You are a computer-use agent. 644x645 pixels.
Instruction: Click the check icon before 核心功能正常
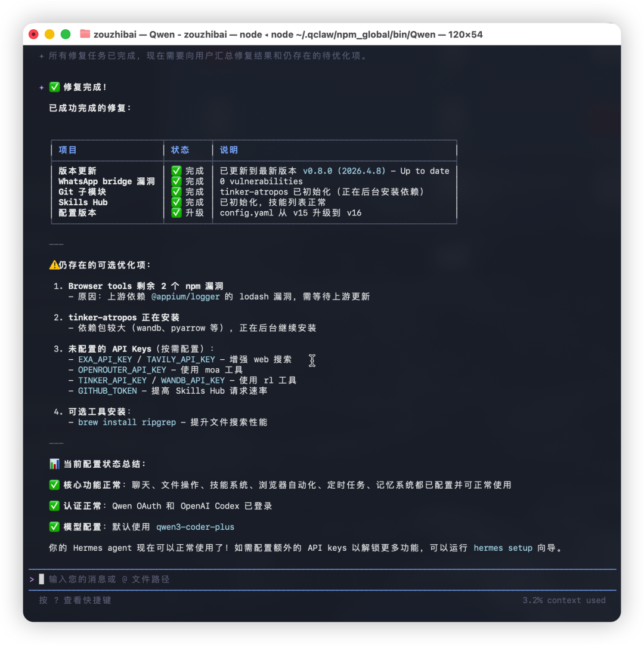click(54, 485)
